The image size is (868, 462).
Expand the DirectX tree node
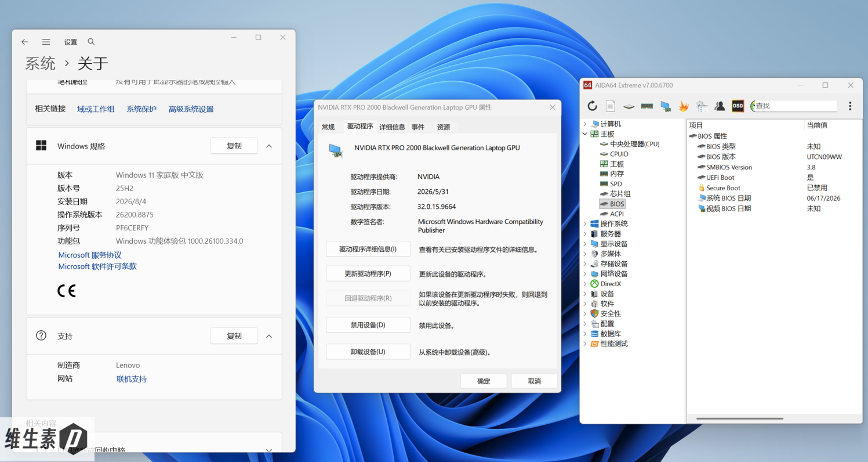click(584, 284)
